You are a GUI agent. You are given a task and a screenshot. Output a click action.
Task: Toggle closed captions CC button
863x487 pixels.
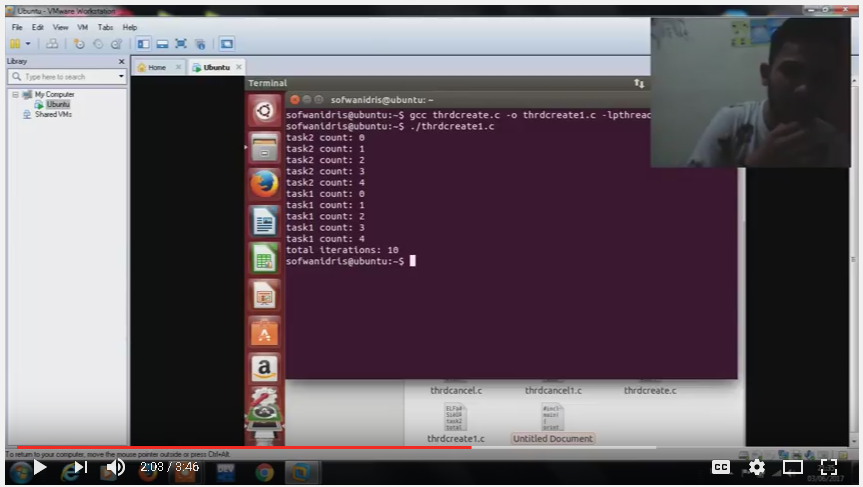click(720, 467)
